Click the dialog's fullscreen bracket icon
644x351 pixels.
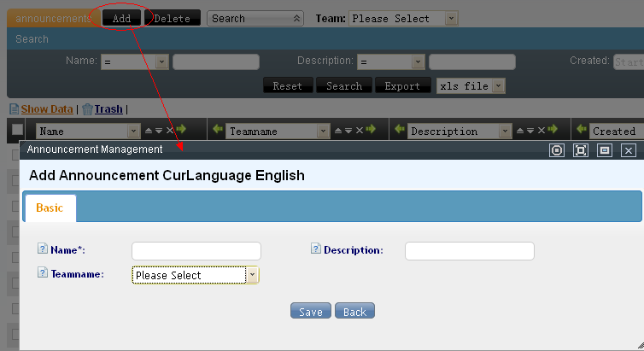[x=581, y=150]
